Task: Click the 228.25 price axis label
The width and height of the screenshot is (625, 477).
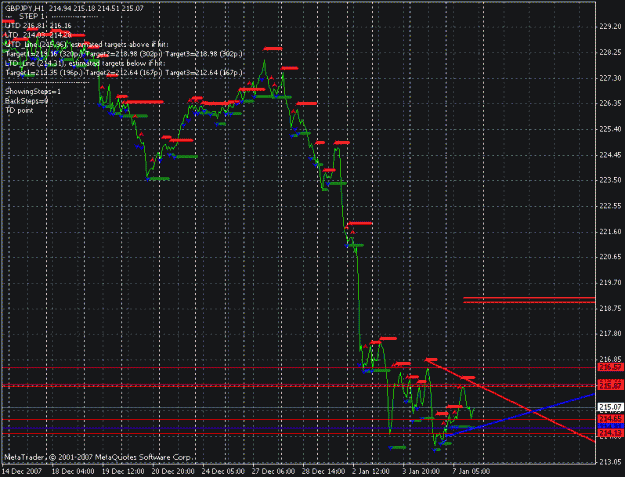Action: coord(610,52)
